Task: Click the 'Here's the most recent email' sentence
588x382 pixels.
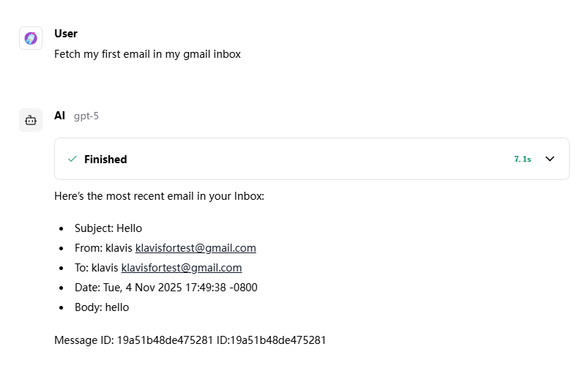Action: 159,196
